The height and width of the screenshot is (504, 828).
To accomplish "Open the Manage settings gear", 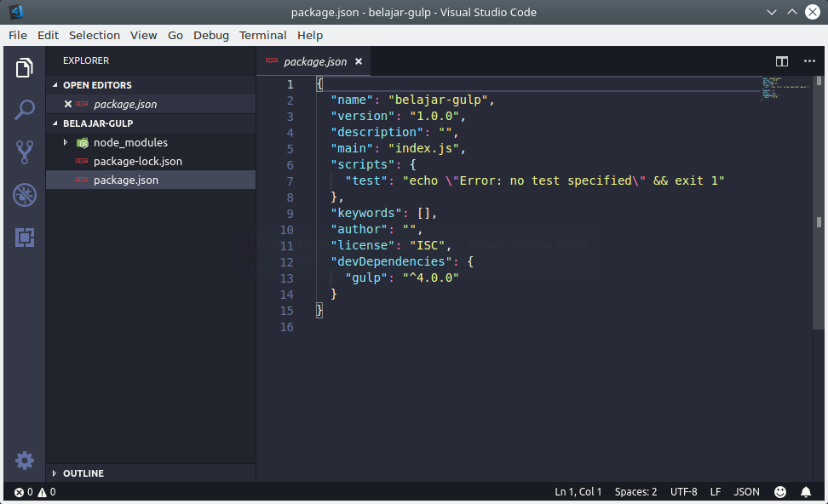I will pyautogui.click(x=24, y=461).
